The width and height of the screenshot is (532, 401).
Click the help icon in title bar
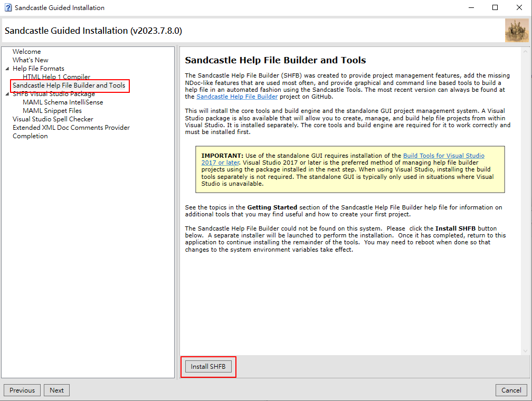tap(8, 7)
